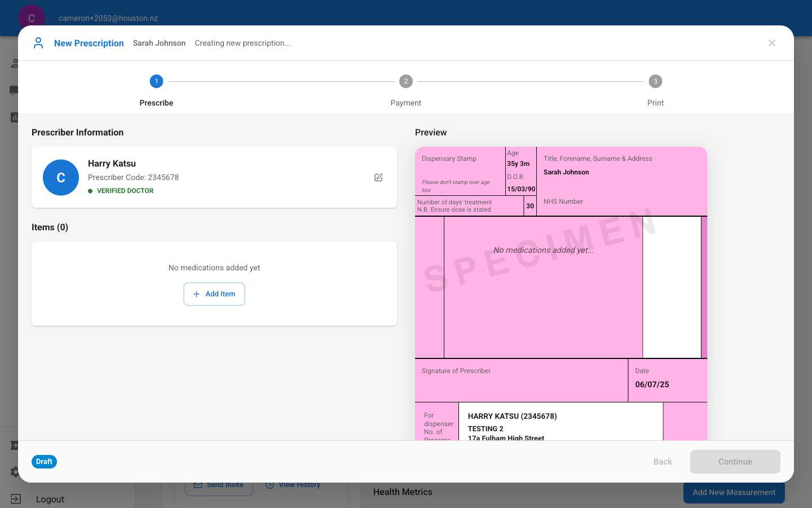Click the Sarah Johnson name in header

(x=159, y=43)
